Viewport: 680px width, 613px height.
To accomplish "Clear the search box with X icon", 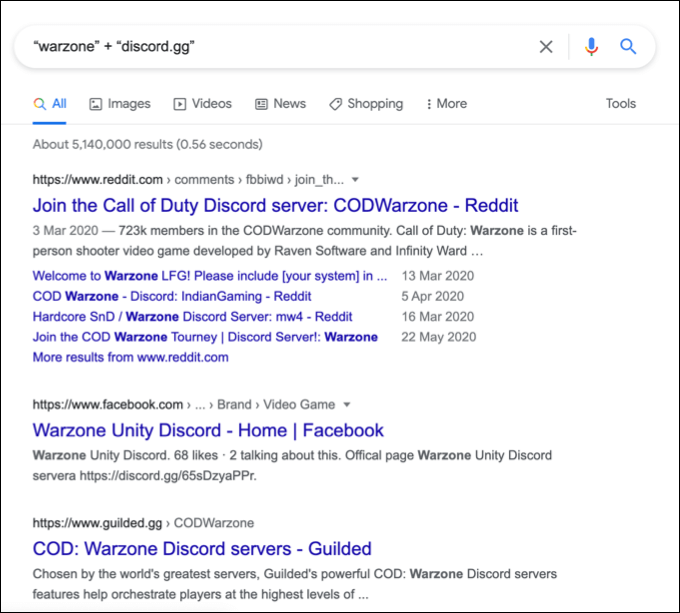I will click(546, 46).
